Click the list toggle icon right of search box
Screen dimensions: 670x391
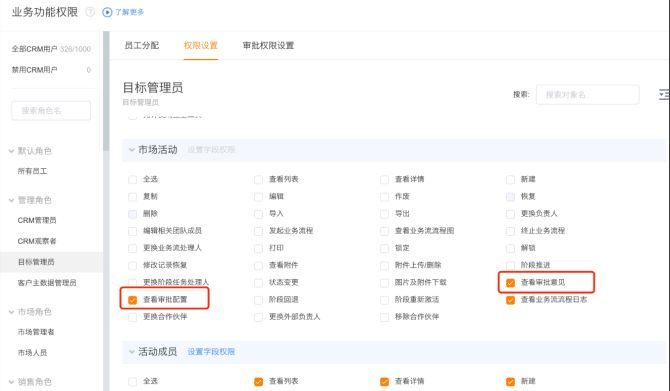coord(664,94)
